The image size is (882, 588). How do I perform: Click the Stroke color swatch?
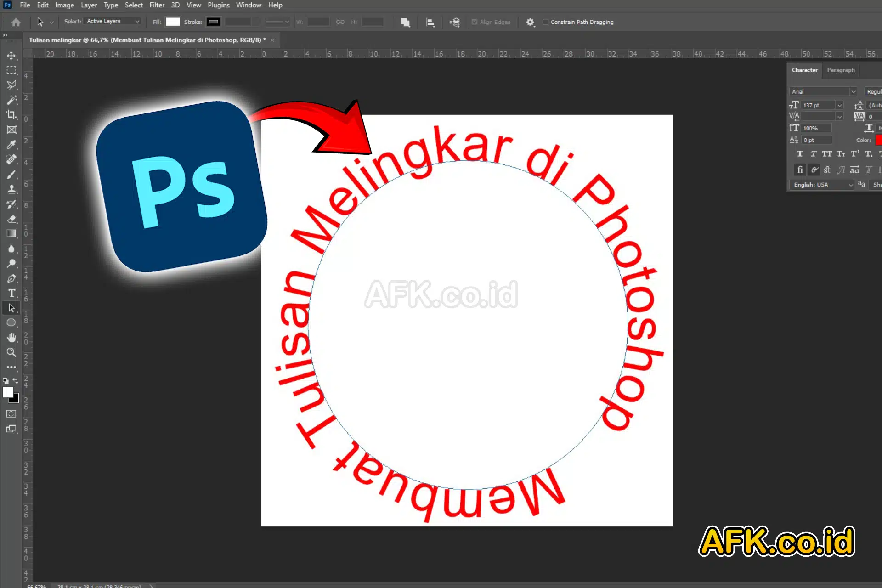click(214, 22)
